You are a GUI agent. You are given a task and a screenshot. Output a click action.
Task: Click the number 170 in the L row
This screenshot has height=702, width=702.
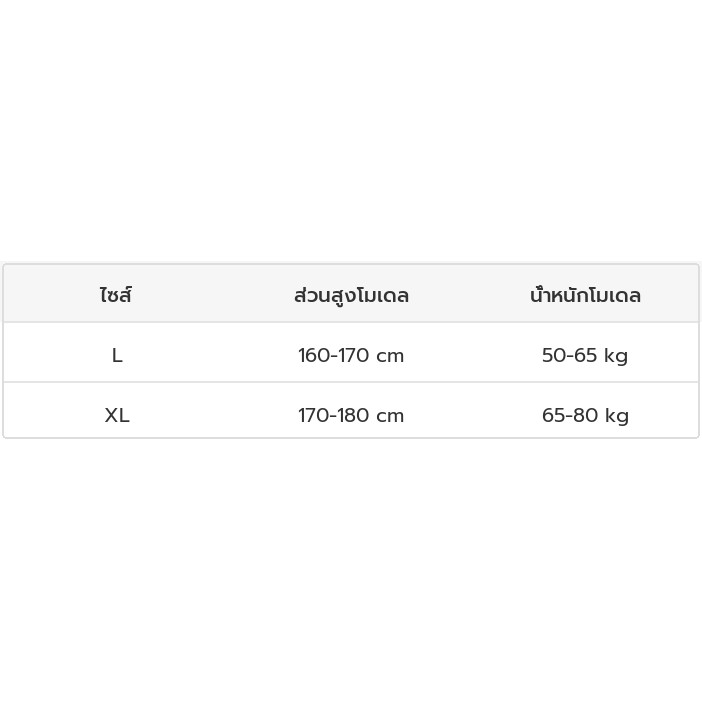click(354, 355)
